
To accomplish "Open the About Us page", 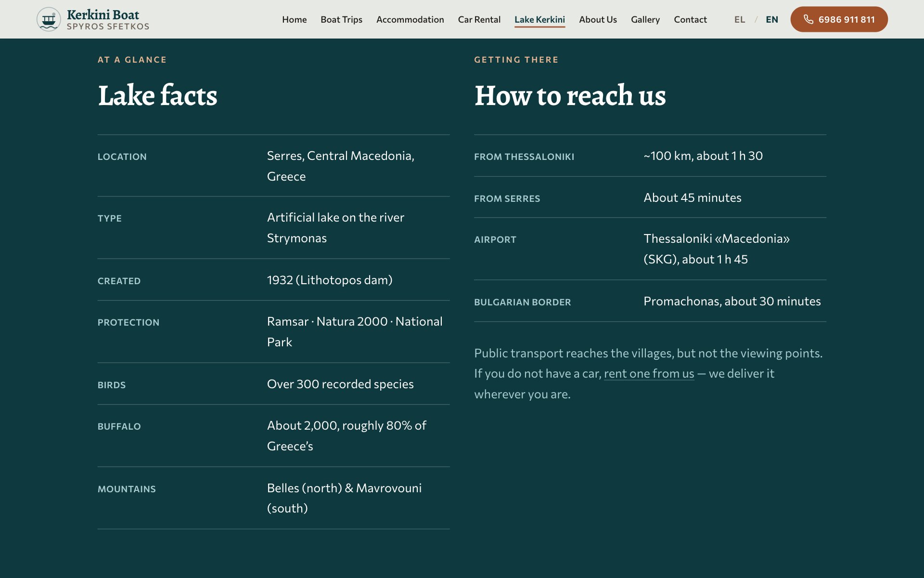I will (x=598, y=19).
